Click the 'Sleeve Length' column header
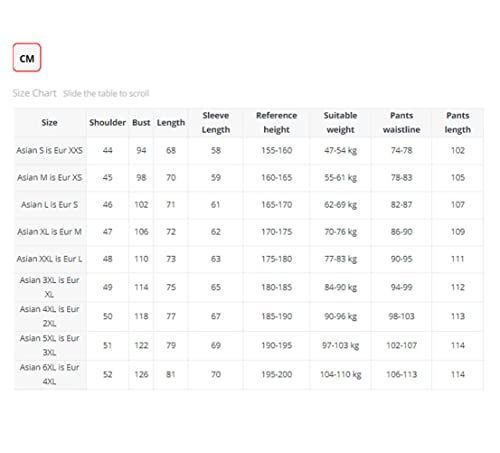Viewport: 500px width, 453px height. point(216,122)
